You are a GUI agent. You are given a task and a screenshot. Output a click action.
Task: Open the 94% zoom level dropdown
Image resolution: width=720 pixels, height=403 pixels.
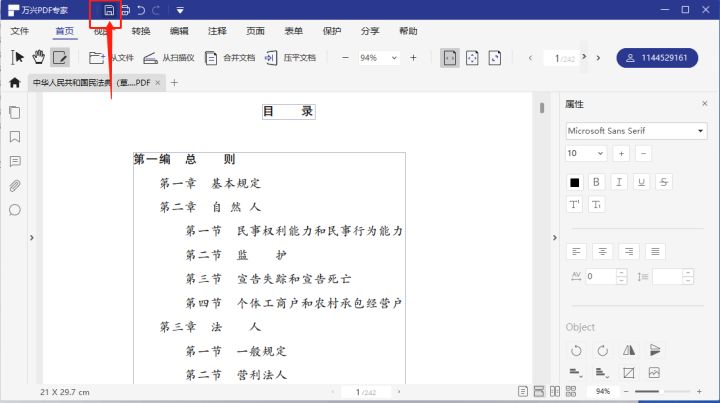point(394,58)
